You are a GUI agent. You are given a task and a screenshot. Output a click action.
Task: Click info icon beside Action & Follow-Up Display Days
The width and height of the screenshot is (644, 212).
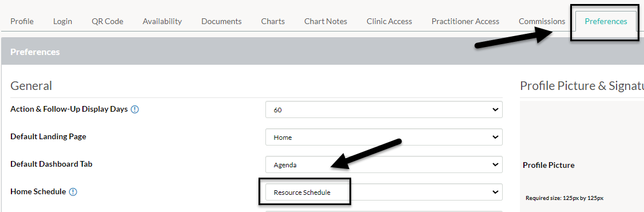(x=135, y=109)
